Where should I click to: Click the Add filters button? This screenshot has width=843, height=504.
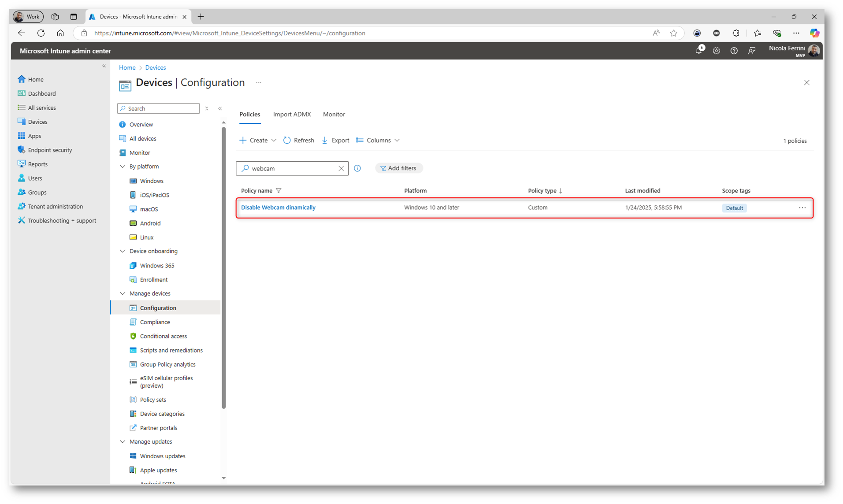(x=398, y=168)
